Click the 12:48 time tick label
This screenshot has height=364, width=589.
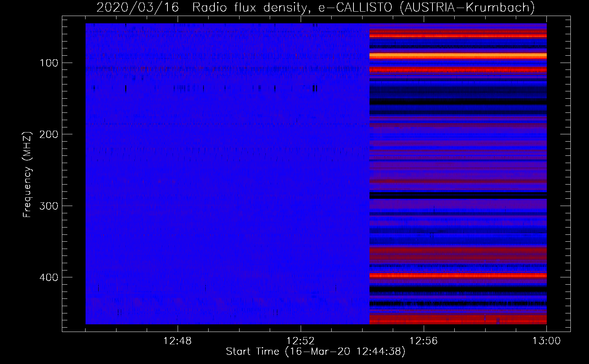point(178,341)
